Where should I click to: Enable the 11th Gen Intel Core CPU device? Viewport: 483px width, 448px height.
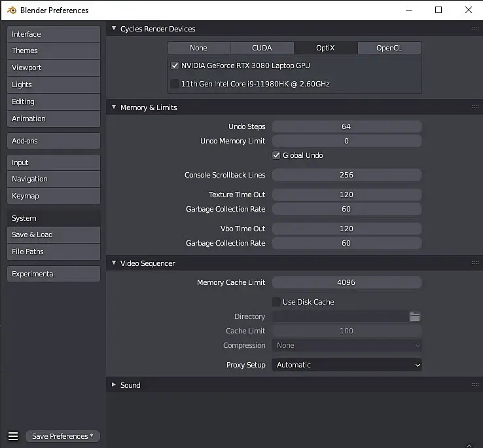coord(175,84)
